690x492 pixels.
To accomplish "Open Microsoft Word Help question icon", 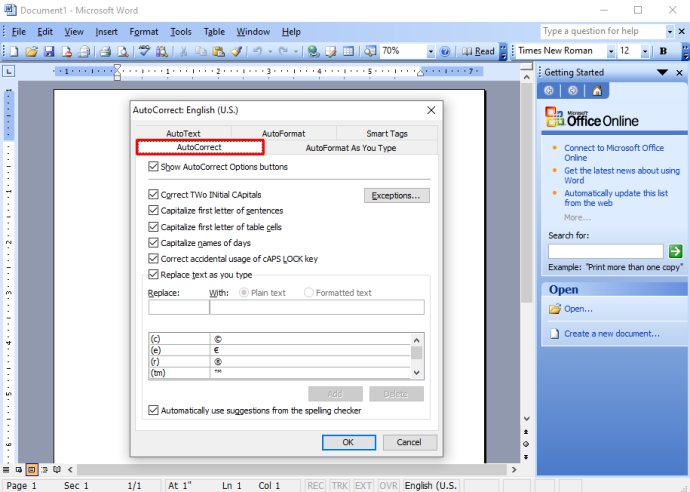I will (445, 51).
